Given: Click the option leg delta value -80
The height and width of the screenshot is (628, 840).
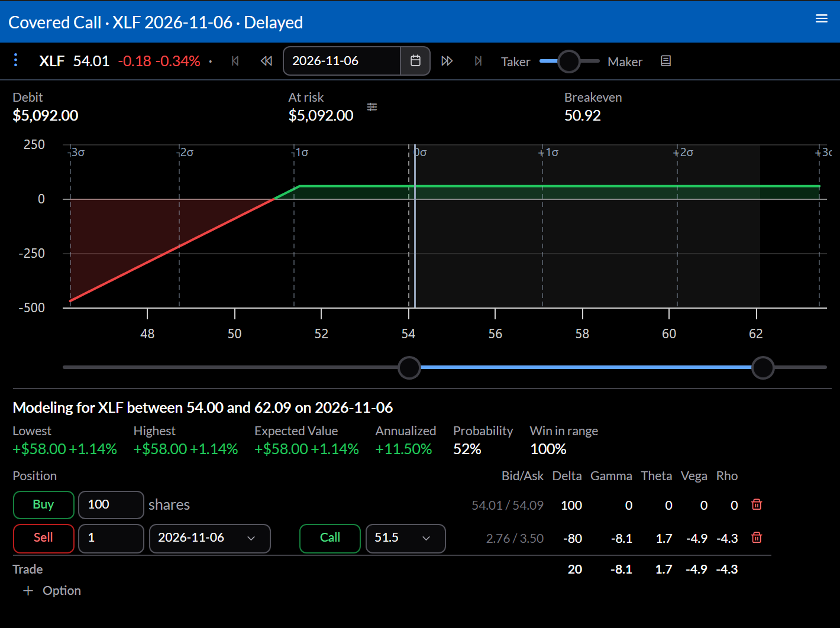Looking at the screenshot, I should [573, 538].
